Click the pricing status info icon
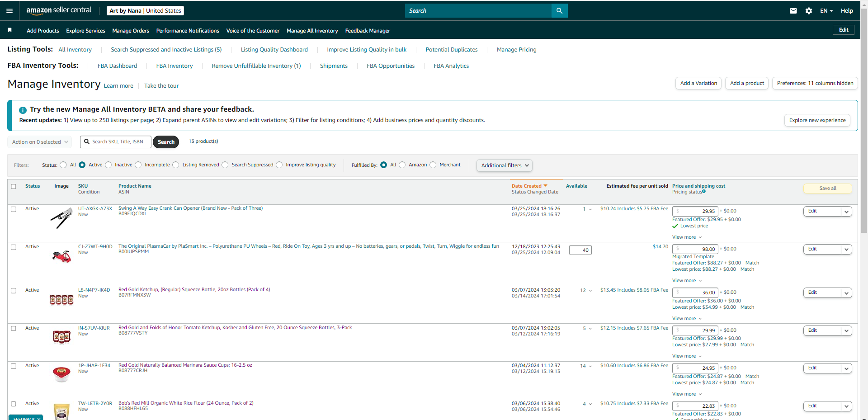 (704, 192)
